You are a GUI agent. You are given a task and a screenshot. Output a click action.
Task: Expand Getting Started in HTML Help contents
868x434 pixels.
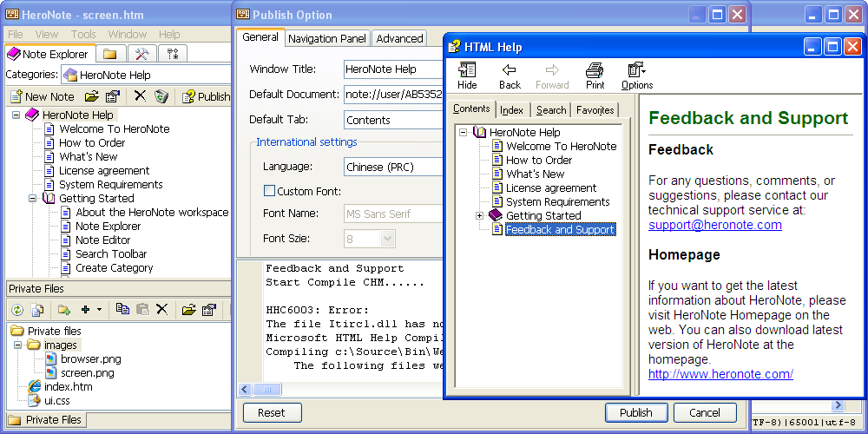(x=479, y=215)
